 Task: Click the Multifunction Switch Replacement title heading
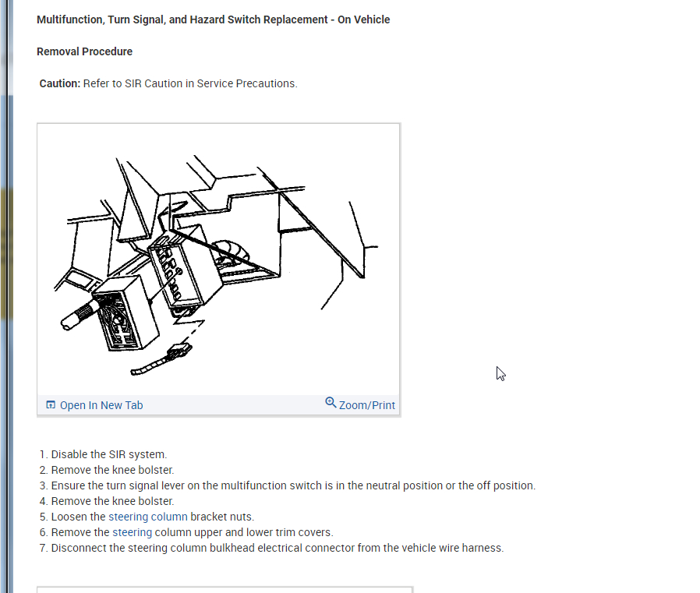point(214,19)
